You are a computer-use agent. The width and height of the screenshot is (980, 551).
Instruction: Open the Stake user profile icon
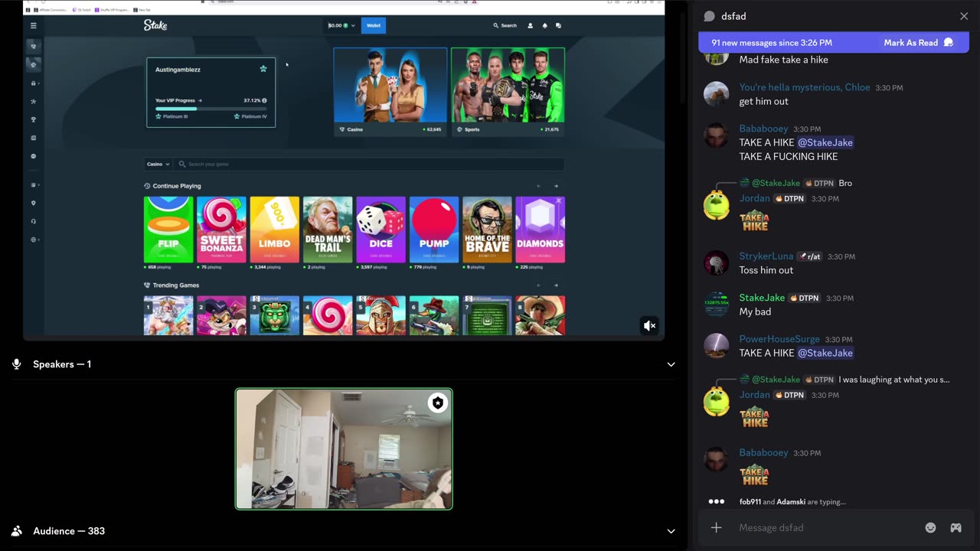pos(530,25)
